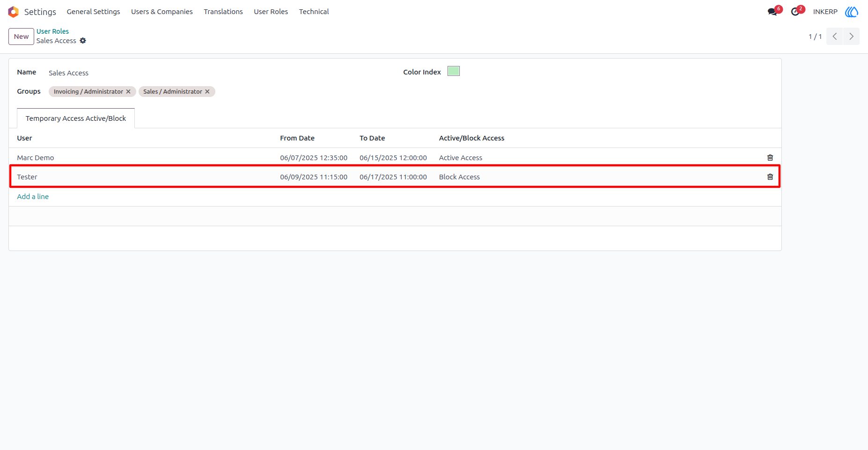Delete the Tester row with trash icon

pyautogui.click(x=770, y=177)
